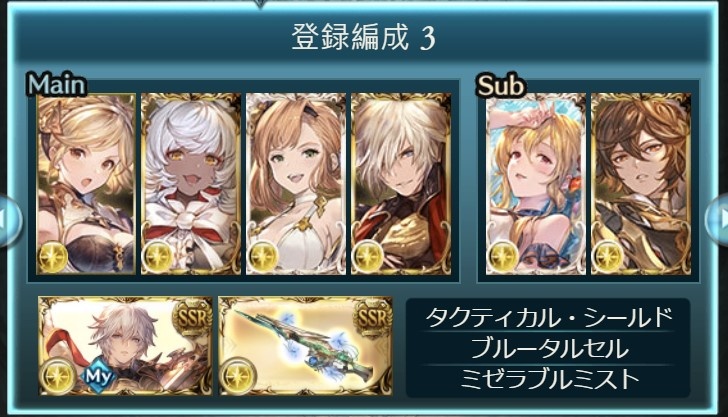Pick the summer blonde girl sub member
This screenshot has width=728, height=417.
(536, 184)
